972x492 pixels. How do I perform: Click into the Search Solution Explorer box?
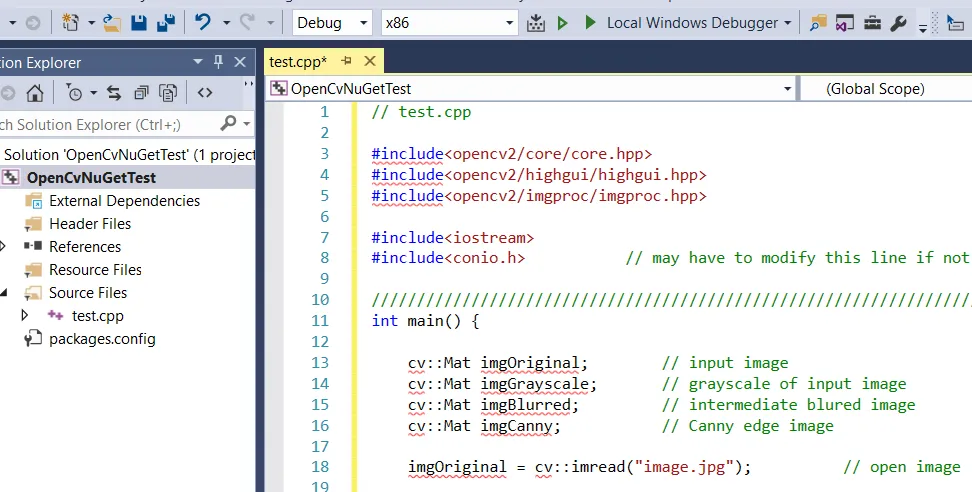108,125
